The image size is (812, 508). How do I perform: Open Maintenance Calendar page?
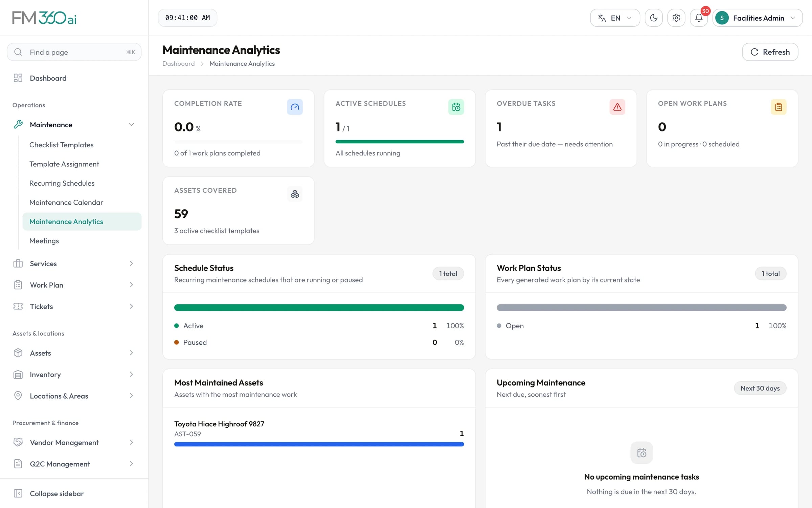pos(82,203)
